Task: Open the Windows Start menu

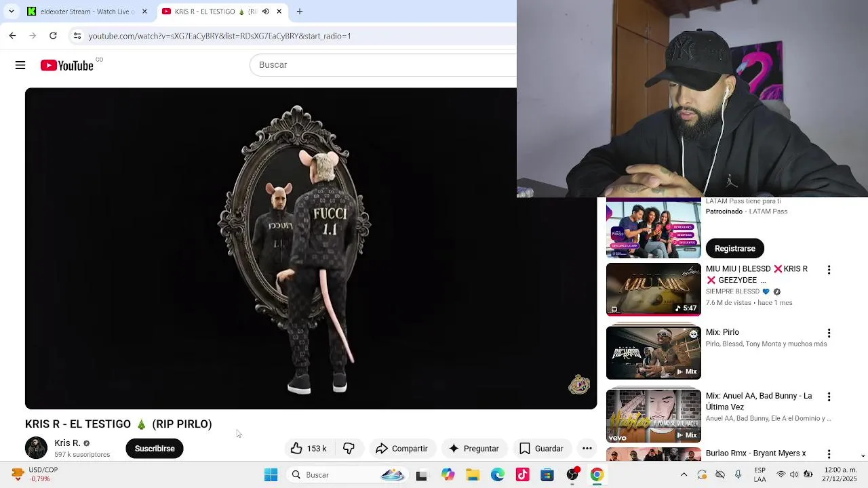Action: [271, 474]
